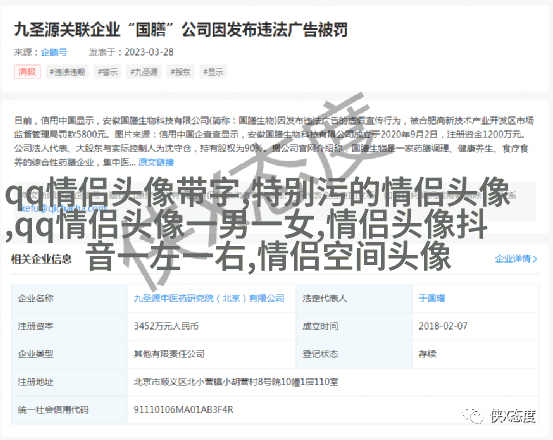
Task: Open the #显示 tag
Action: click(x=213, y=72)
